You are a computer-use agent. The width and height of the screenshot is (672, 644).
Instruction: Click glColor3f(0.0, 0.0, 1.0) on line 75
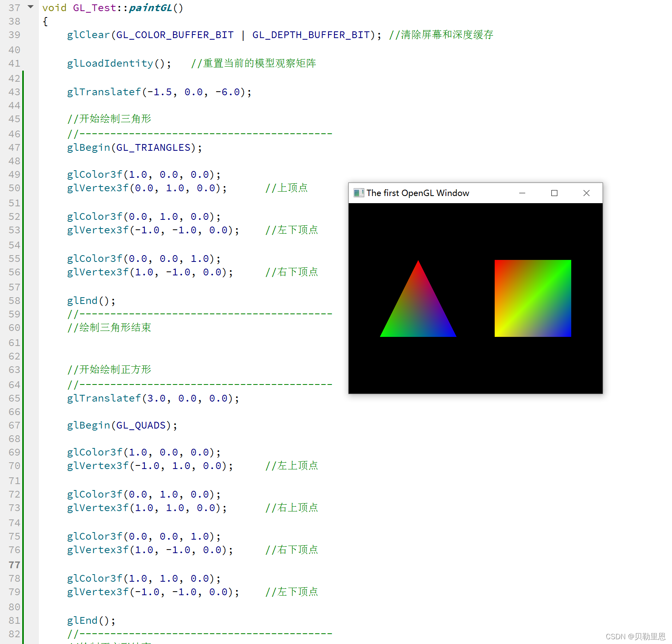[144, 536]
